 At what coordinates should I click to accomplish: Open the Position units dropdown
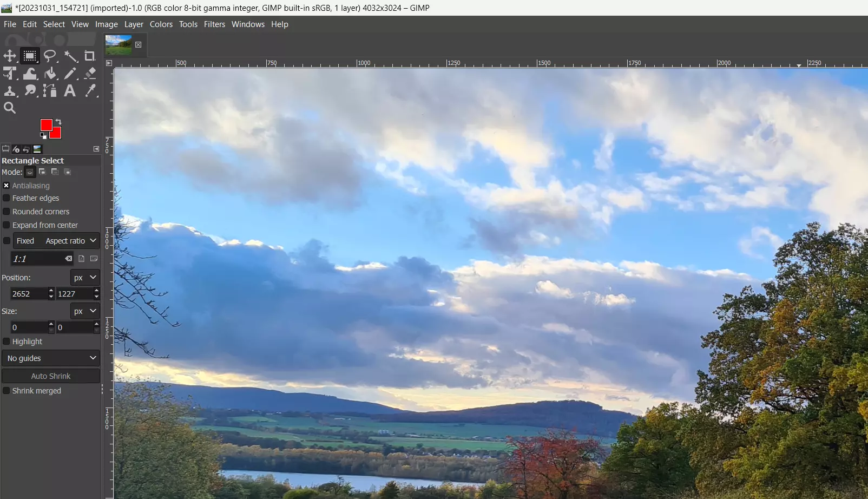pos(84,277)
